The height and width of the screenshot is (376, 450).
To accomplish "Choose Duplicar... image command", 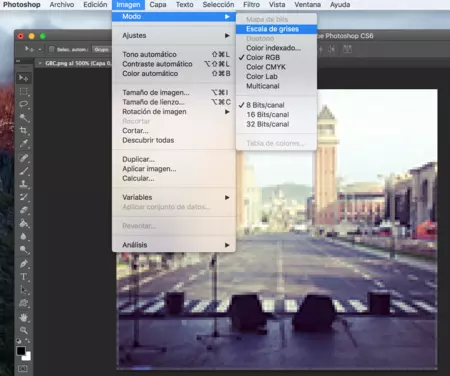I will 174,159.
